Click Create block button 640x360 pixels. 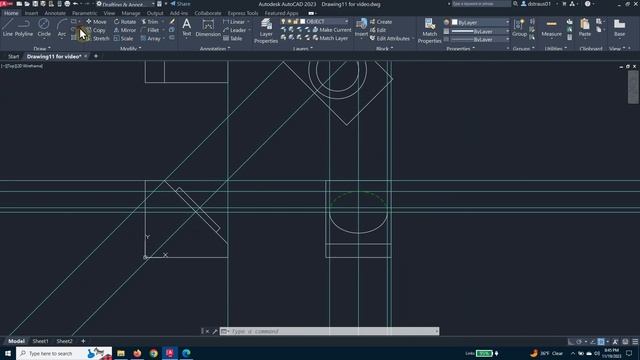pos(381,22)
